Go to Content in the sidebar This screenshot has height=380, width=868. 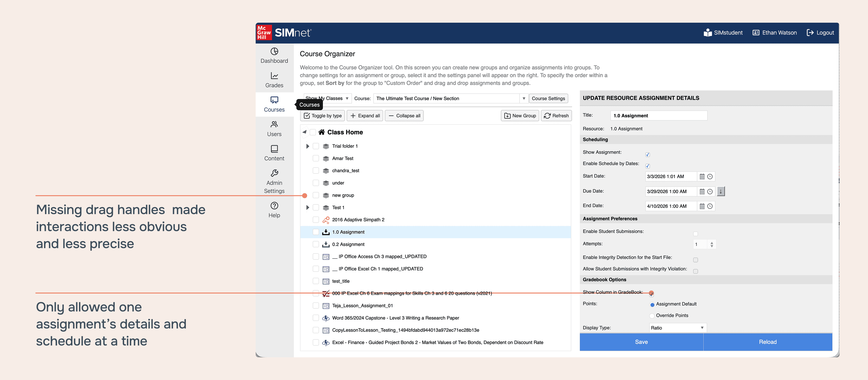[274, 153]
